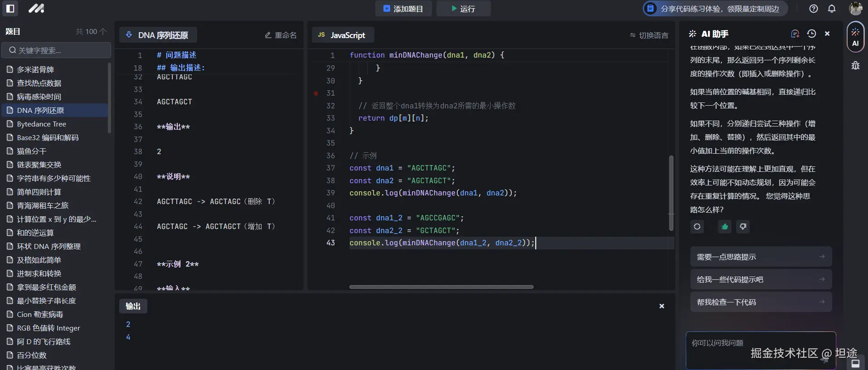
Task: Open notifications bell icon
Action: 832,9
